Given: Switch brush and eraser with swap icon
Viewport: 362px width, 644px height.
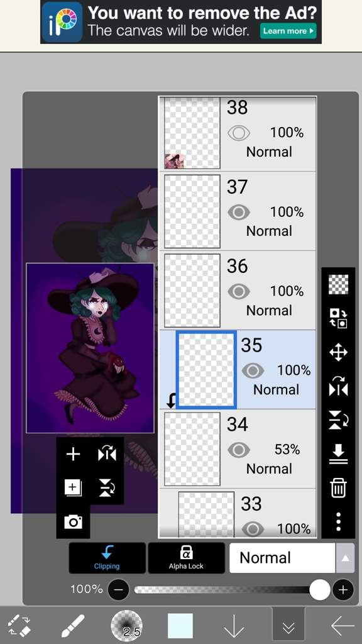Looking at the screenshot, I should (19, 626).
